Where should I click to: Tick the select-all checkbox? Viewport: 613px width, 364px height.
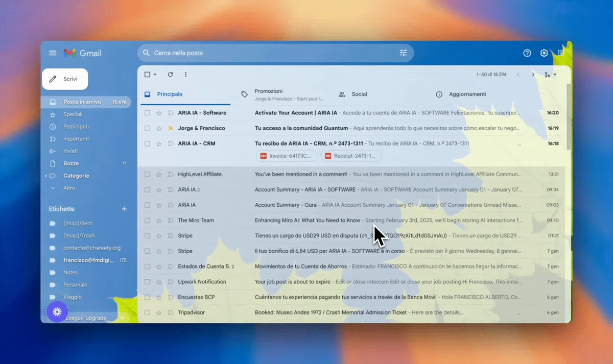(x=147, y=75)
